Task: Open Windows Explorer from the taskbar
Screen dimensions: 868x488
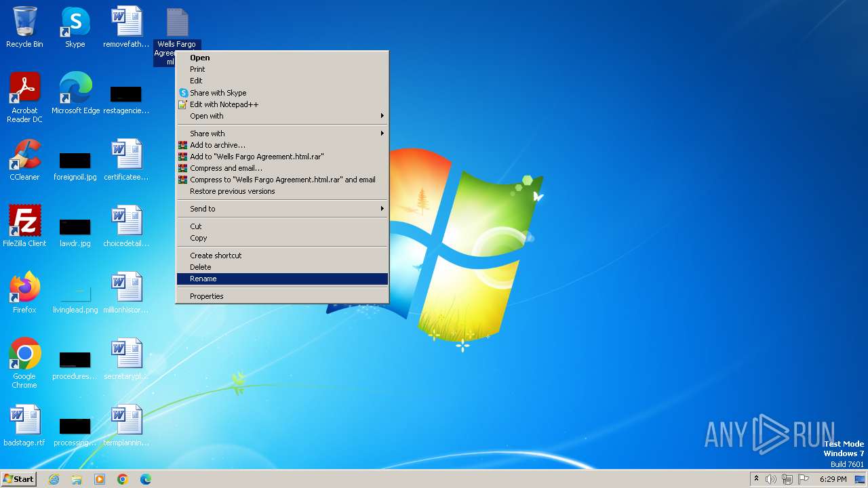Action: [x=77, y=479]
